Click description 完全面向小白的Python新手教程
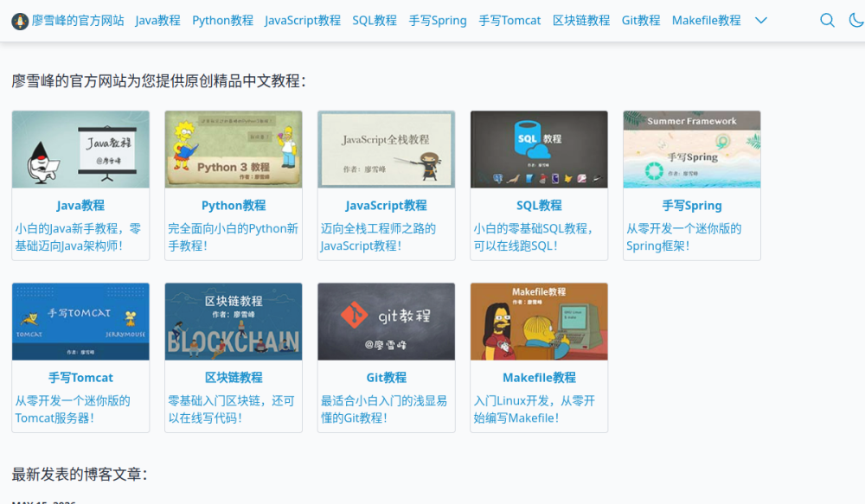 point(233,237)
